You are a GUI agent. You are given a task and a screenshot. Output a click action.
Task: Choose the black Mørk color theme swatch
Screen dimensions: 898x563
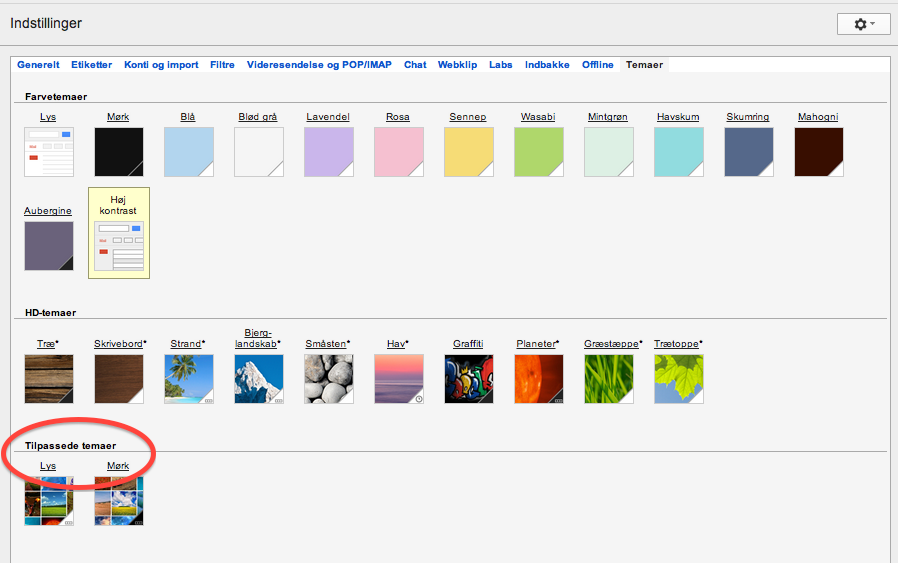click(118, 152)
